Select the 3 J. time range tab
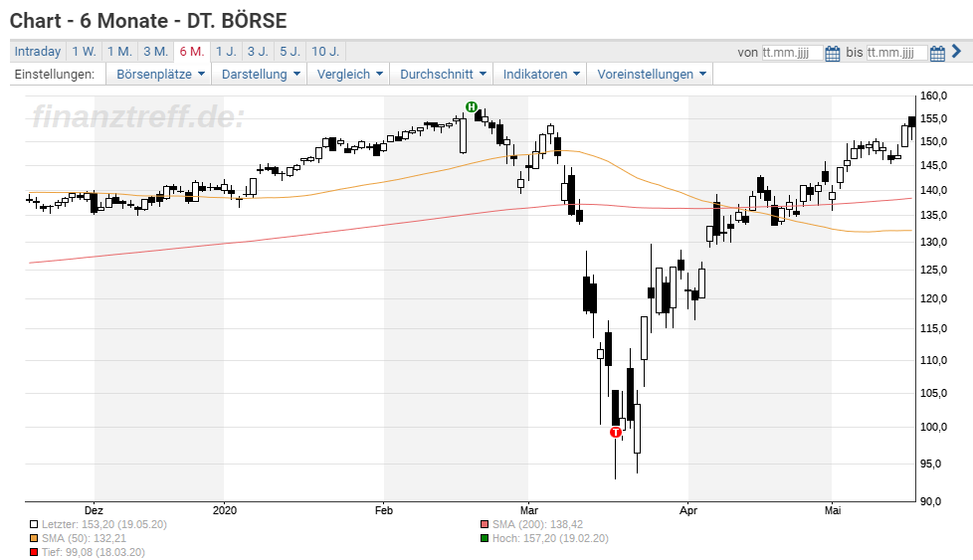 click(x=258, y=52)
